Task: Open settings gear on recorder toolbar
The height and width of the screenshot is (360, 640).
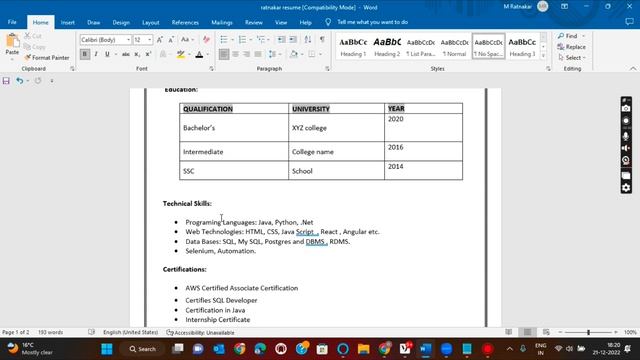Action: click(626, 188)
